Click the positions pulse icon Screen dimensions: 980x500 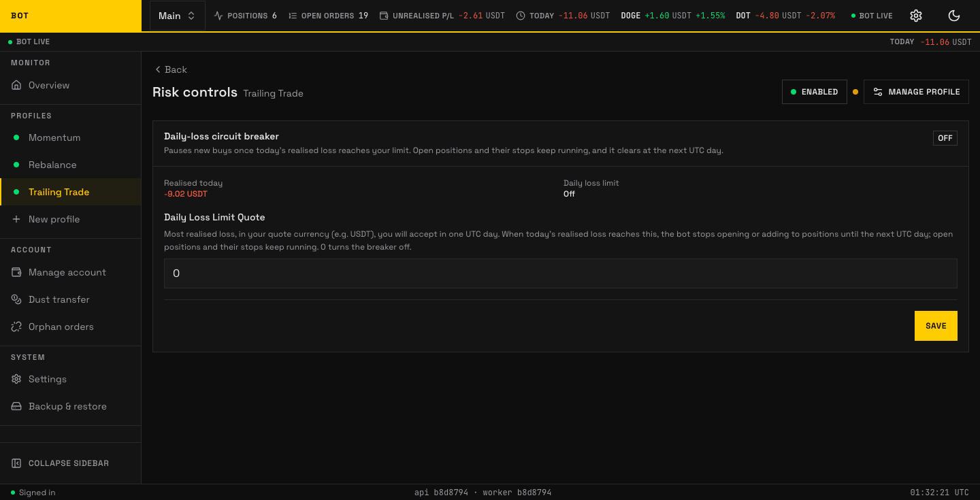tap(218, 16)
